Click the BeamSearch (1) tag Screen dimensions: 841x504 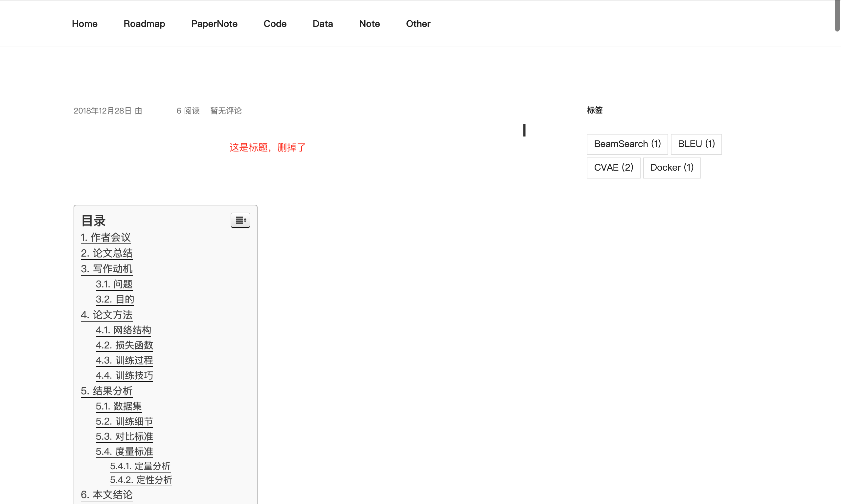(x=627, y=144)
